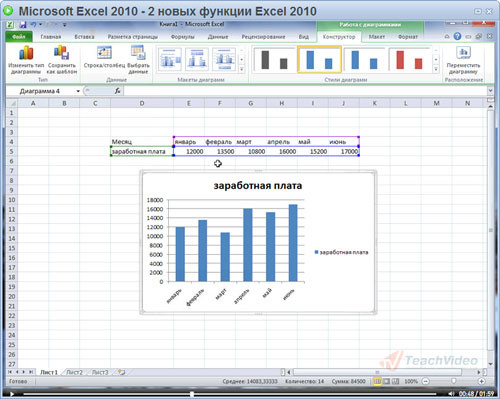Click the insert function fx icon
This screenshot has width=500, height=399.
click(x=117, y=91)
